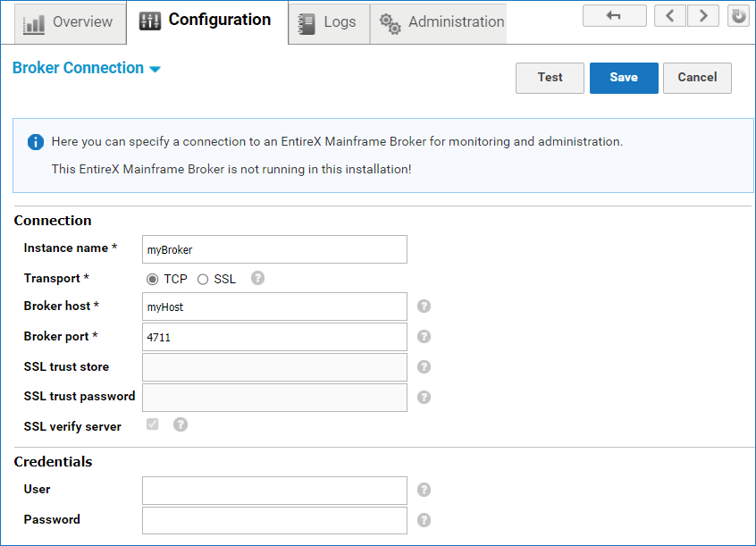Click the blue info icon
756x546 pixels.
(x=36, y=142)
